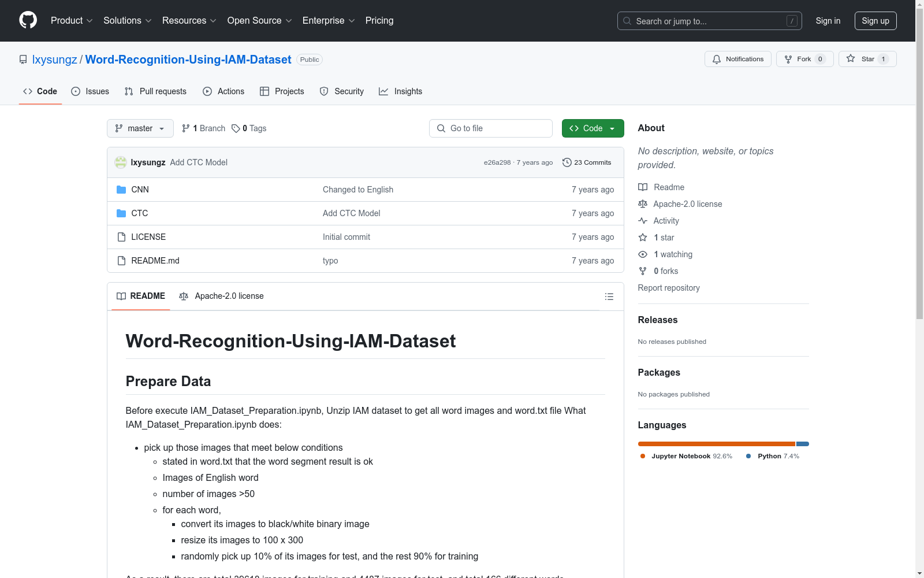Open Word-Recognition-Using-IAM-Dataset repository link
Viewport: 924px width, 578px height.
[x=188, y=60]
